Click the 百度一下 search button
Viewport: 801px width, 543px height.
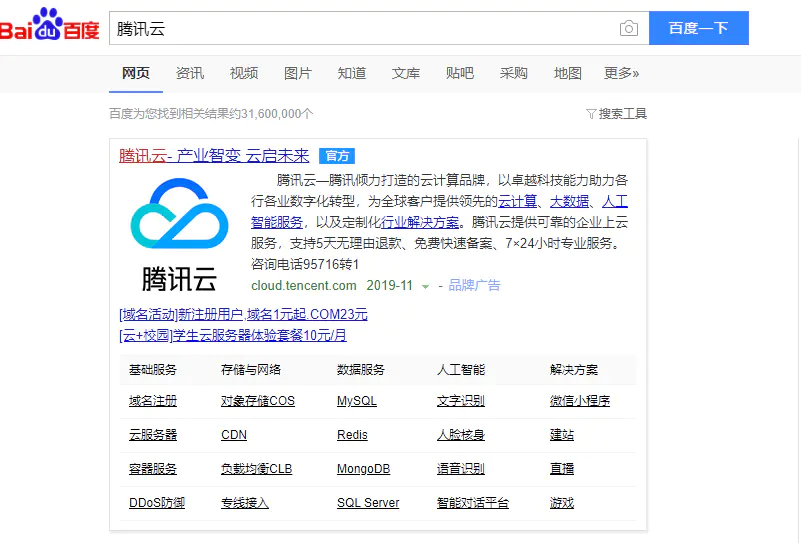coord(698,28)
